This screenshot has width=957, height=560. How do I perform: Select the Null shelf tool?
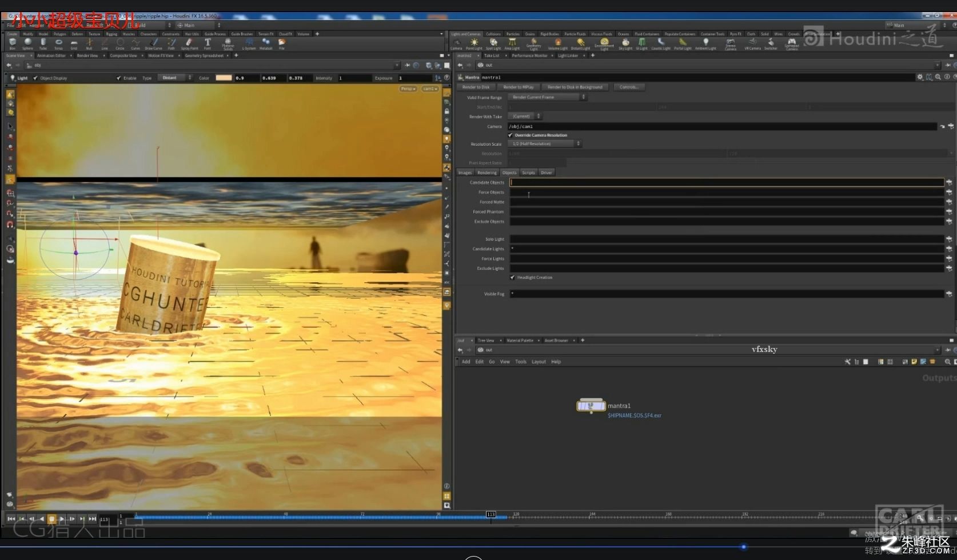[89, 43]
